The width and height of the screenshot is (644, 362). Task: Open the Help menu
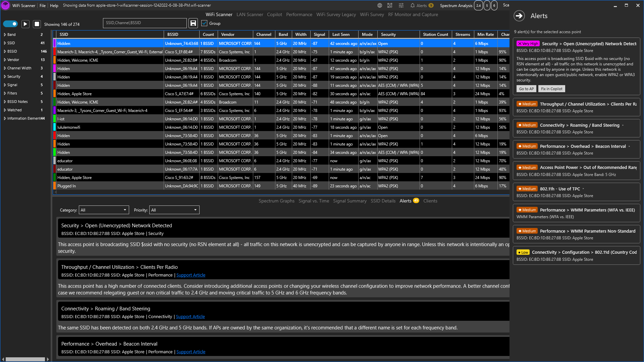(x=54, y=5)
